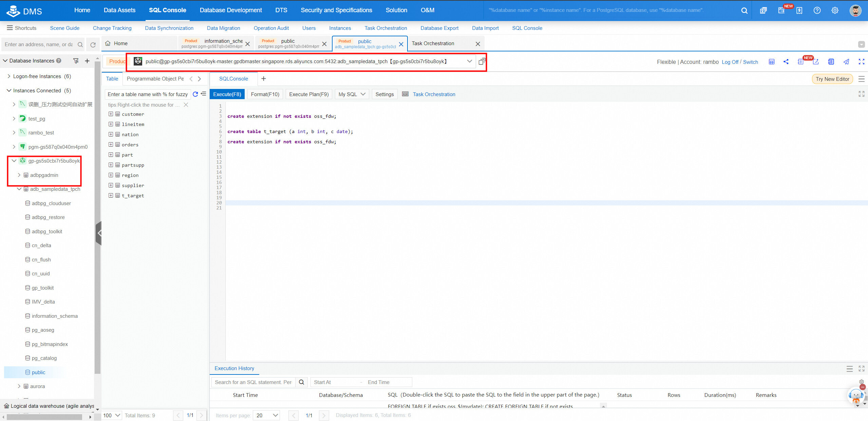Open Items per page dropdown showing 20

click(267, 415)
